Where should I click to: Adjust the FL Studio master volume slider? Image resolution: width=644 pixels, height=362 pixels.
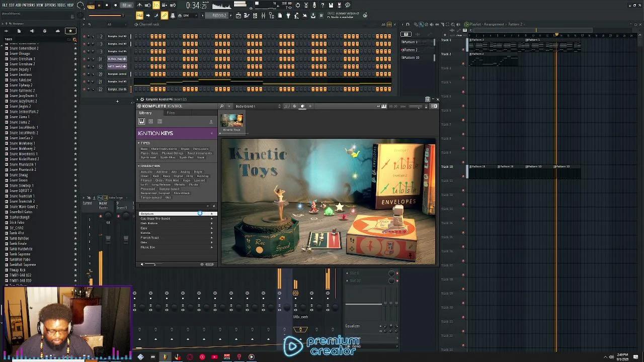(107, 16)
